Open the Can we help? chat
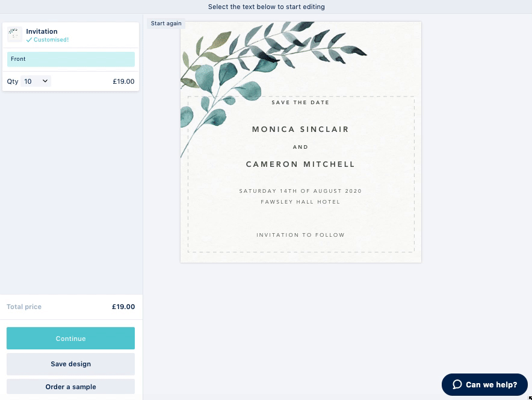Image resolution: width=532 pixels, height=400 pixels. pyautogui.click(x=484, y=384)
